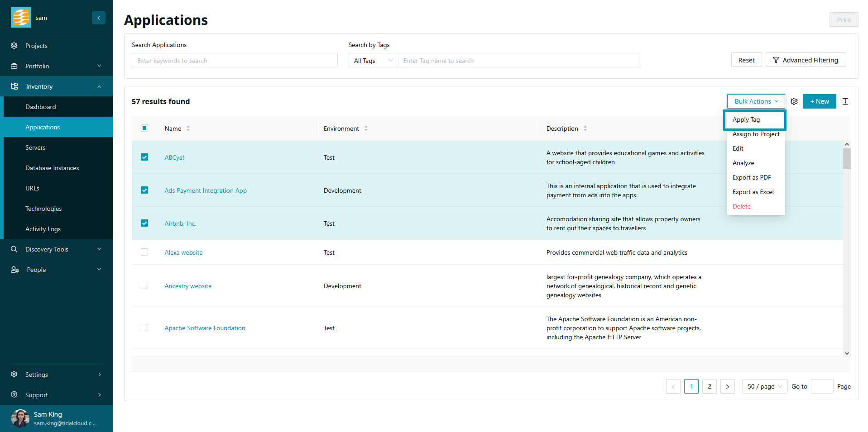Click the + New button

(x=819, y=101)
